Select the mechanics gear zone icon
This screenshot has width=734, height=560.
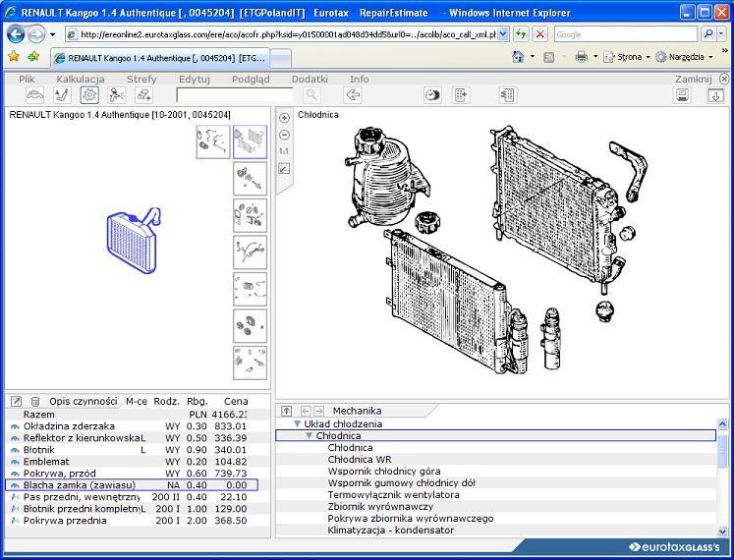pos(89,95)
